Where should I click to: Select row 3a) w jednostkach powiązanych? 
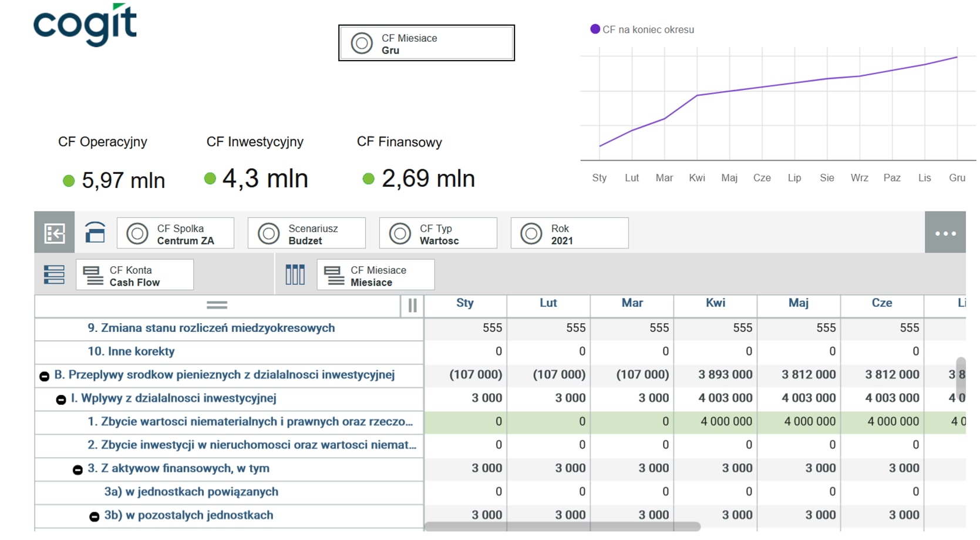[x=229, y=492]
